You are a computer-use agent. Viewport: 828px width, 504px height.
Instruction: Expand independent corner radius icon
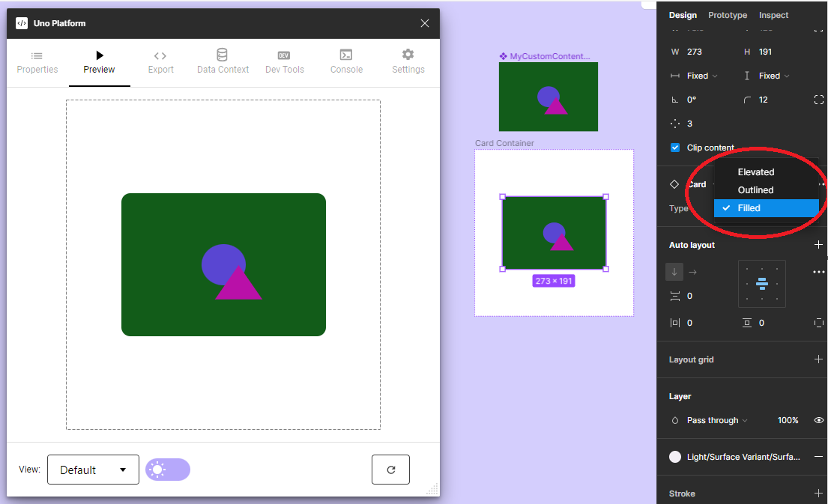click(x=819, y=99)
